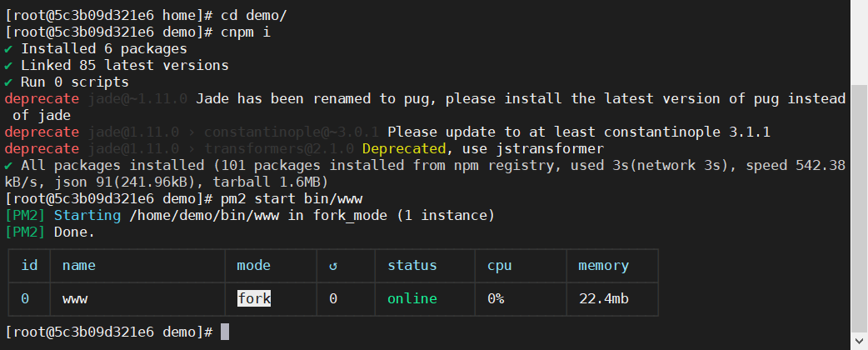Click the yellow 'Deprecated' word
This screenshot has height=350, width=868.
404,148
